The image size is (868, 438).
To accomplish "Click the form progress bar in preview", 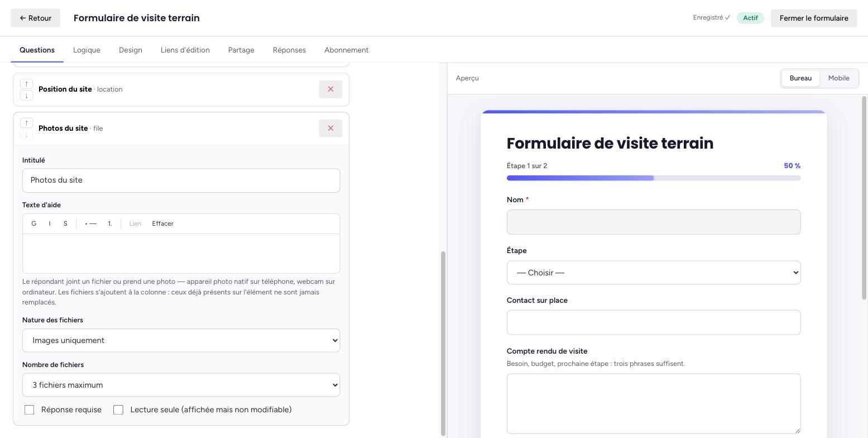I will tap(654, 178).
